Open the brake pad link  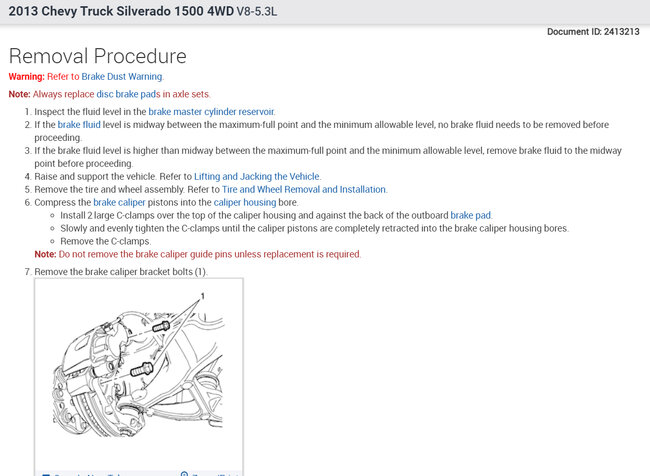click(471, 215)
